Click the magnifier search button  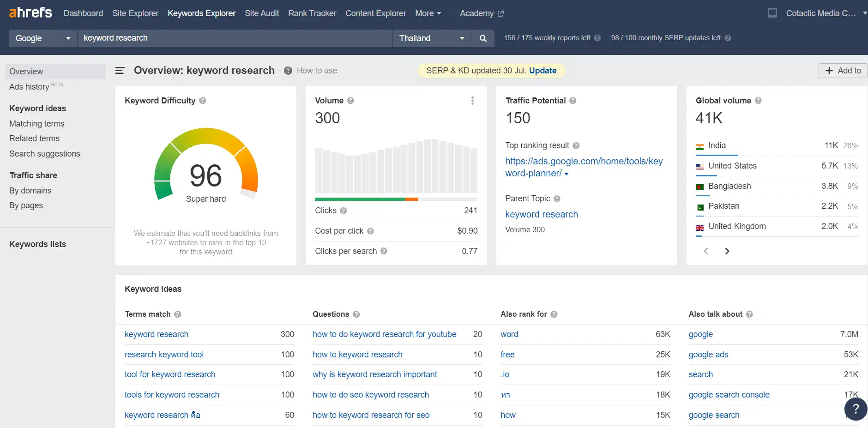(x=483, y=38)
